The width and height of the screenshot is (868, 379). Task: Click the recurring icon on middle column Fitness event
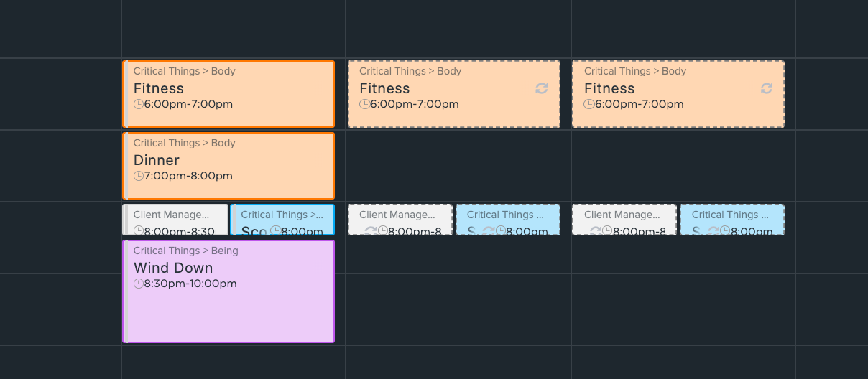point(542,88)
